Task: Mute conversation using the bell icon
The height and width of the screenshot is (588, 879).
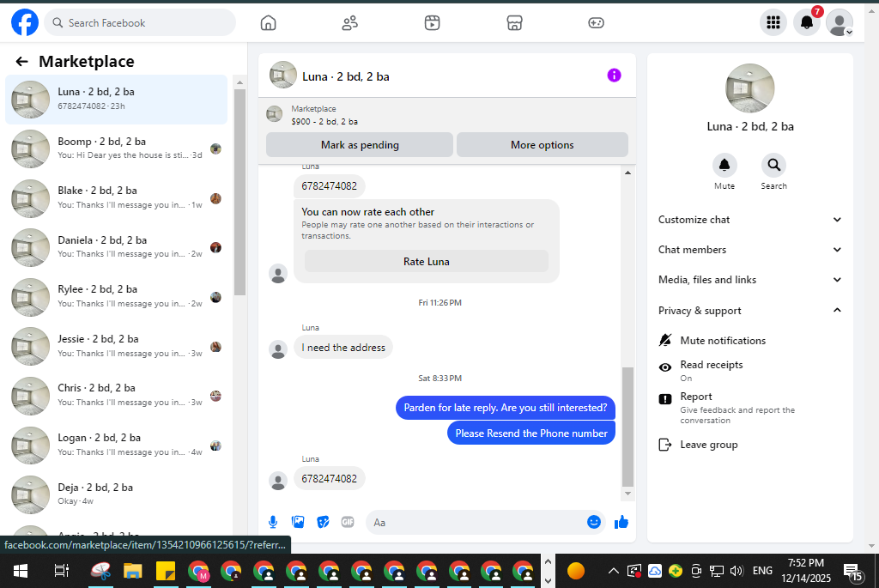Action: click(724, 166)
